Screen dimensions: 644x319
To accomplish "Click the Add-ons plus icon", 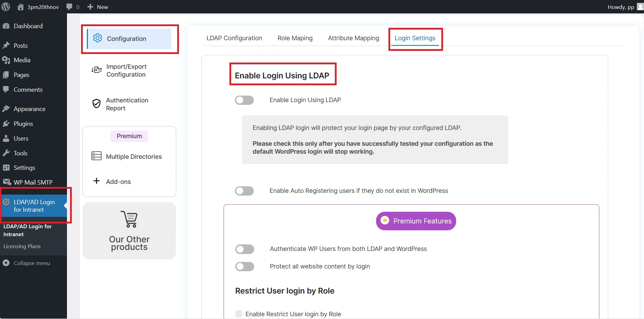I will tap(97, 181).
